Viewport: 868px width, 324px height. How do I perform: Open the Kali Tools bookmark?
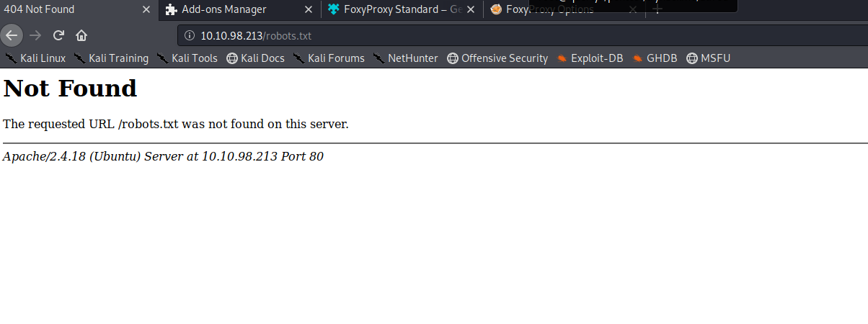coord(187,58)
